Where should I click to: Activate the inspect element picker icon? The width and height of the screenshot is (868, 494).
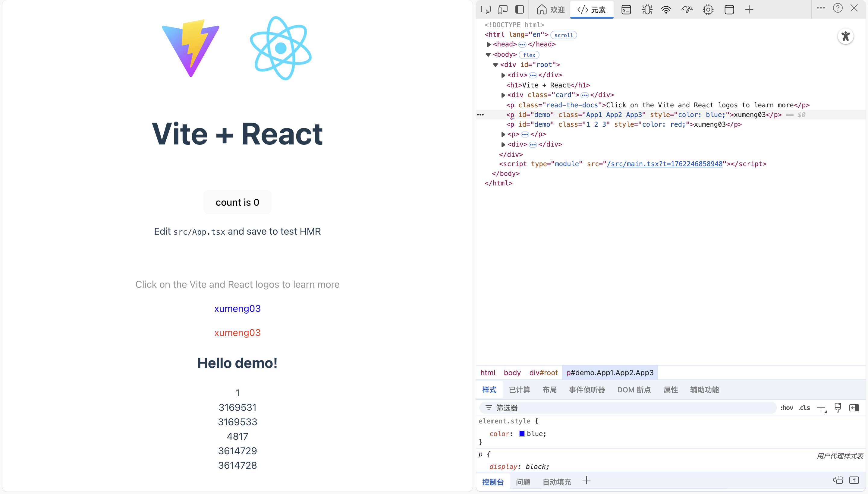point(486,10)
